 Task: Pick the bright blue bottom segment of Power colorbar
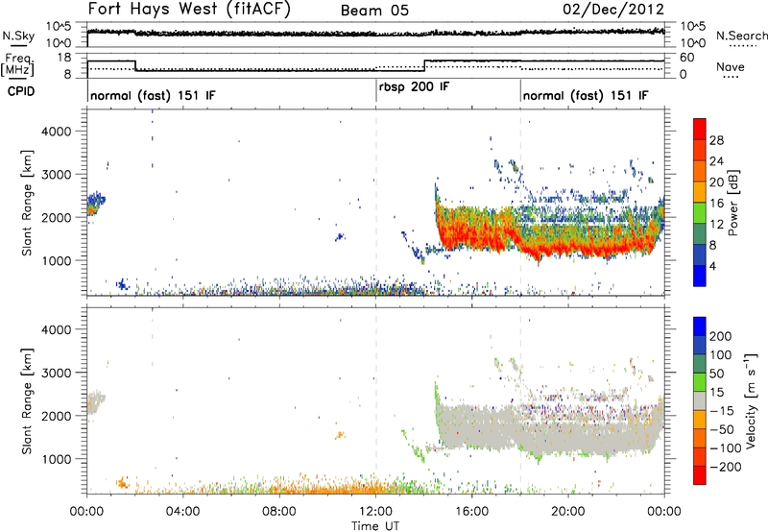pos(700,276)
